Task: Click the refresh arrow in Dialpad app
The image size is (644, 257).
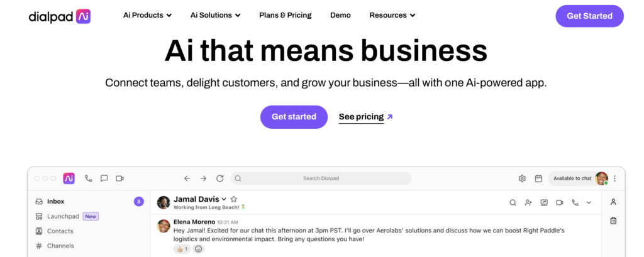Action: click(219, 178)
